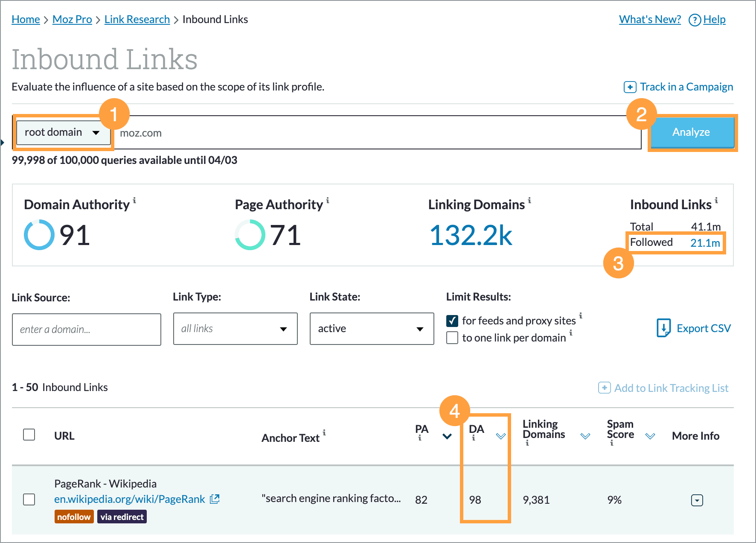This screenshot has height=543, width=756.
Task: Open the Link Type all links dropdown
Action: pyautogui.click(x=235, y=329)
